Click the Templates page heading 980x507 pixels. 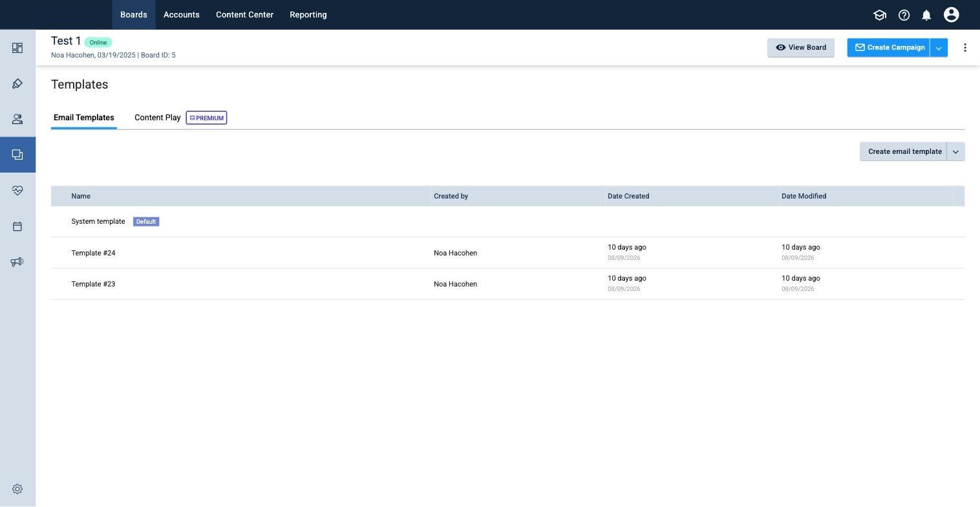80,85
